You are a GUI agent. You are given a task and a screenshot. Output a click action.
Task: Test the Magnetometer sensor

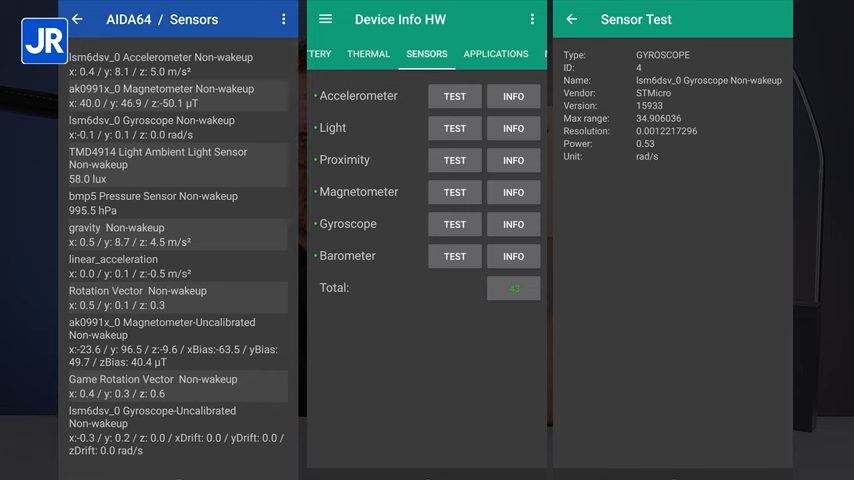(x=455, y=192)
